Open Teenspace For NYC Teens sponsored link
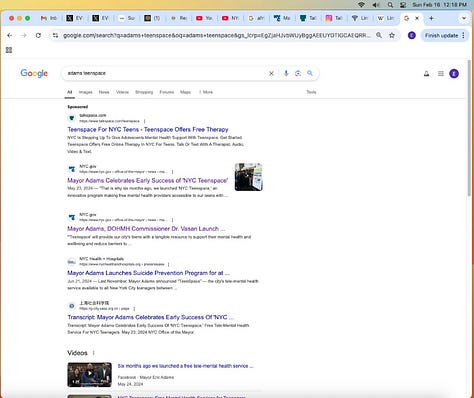Screen dimensions: 474x398 pos(148,129)
